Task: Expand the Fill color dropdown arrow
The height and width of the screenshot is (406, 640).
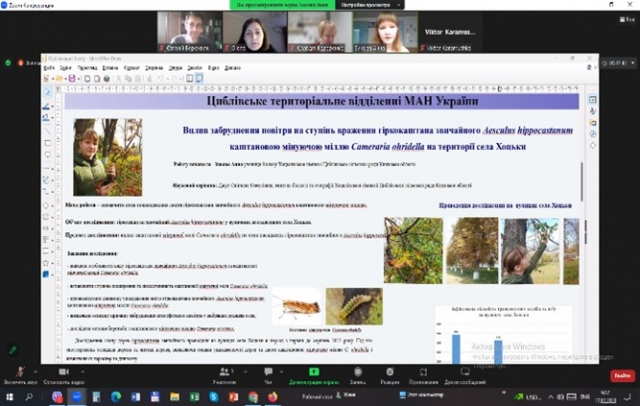Action: (x=53, y=118)
